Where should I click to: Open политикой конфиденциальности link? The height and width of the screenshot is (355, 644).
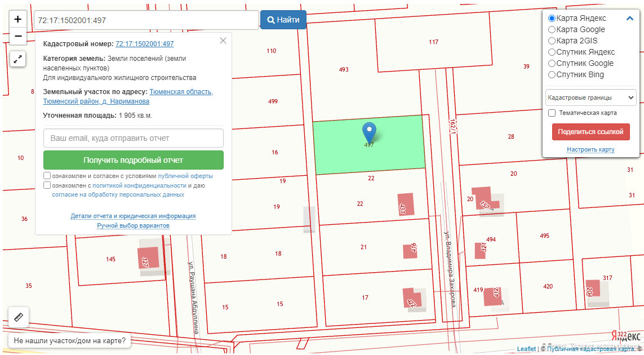tap(139, 186)
